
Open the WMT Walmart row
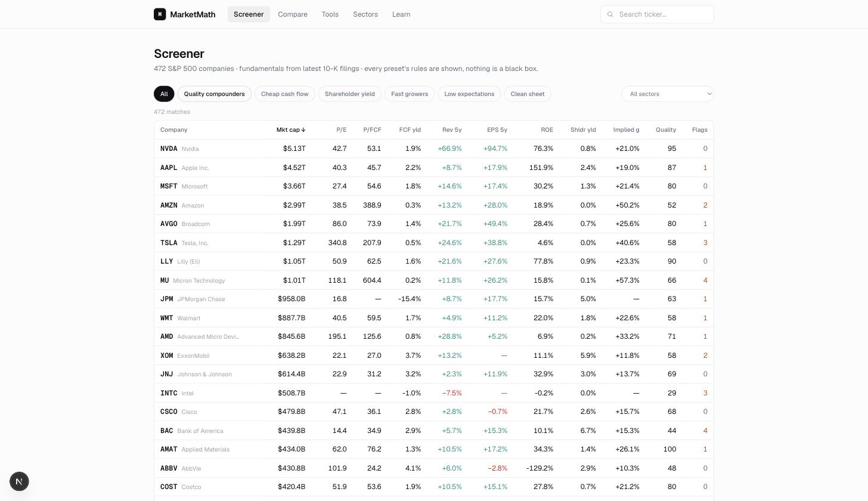coord(433,318)
